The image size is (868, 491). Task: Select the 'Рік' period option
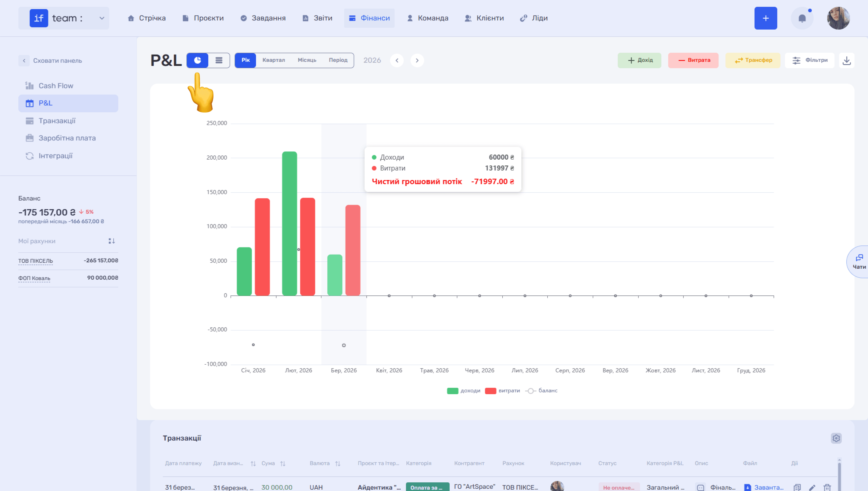tap(245, 60)
